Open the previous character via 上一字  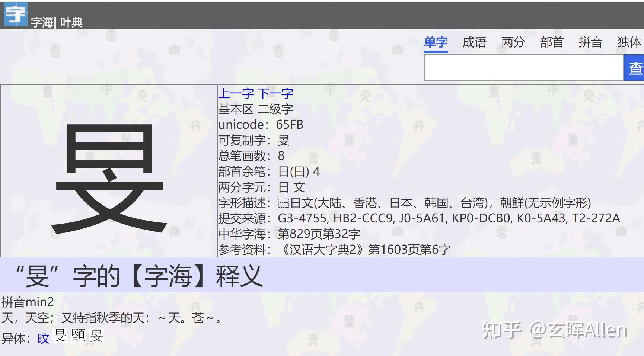[x=236, y=93]
